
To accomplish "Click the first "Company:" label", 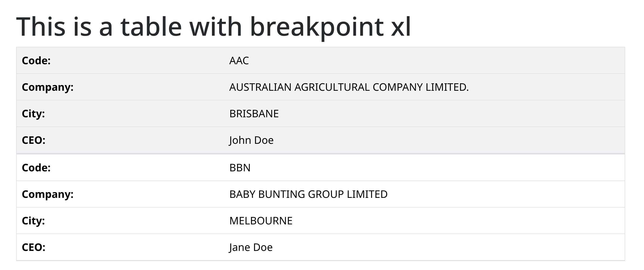I will click(48, 87).
